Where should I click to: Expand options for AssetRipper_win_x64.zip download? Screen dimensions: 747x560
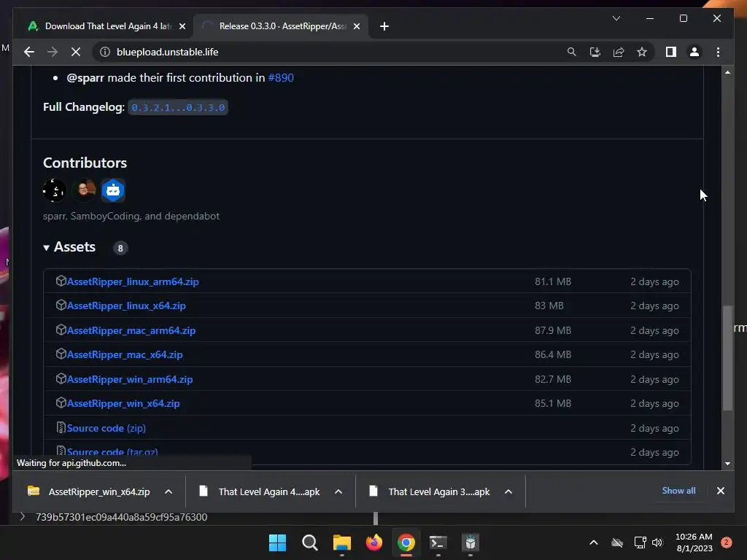coord(169,491)
